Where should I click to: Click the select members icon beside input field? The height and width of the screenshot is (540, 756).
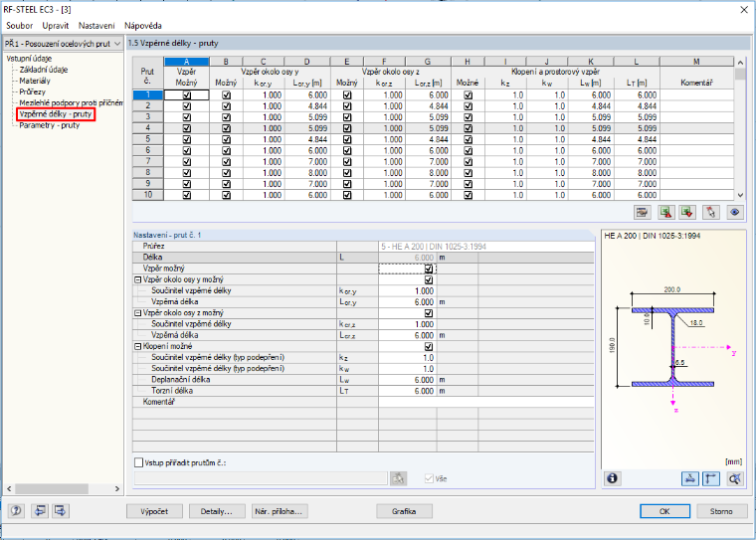398,478
